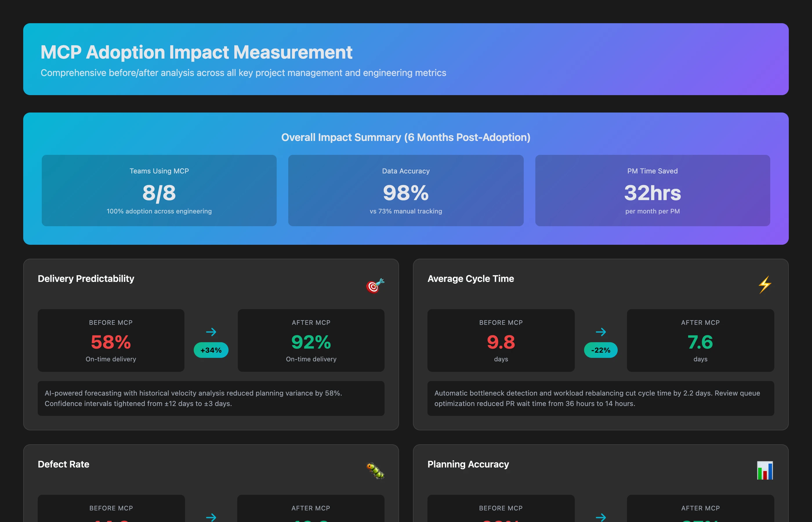Click the 'per month per PM' caption
The height and width of the screenshot is (522, 812).
coord(653,211)
